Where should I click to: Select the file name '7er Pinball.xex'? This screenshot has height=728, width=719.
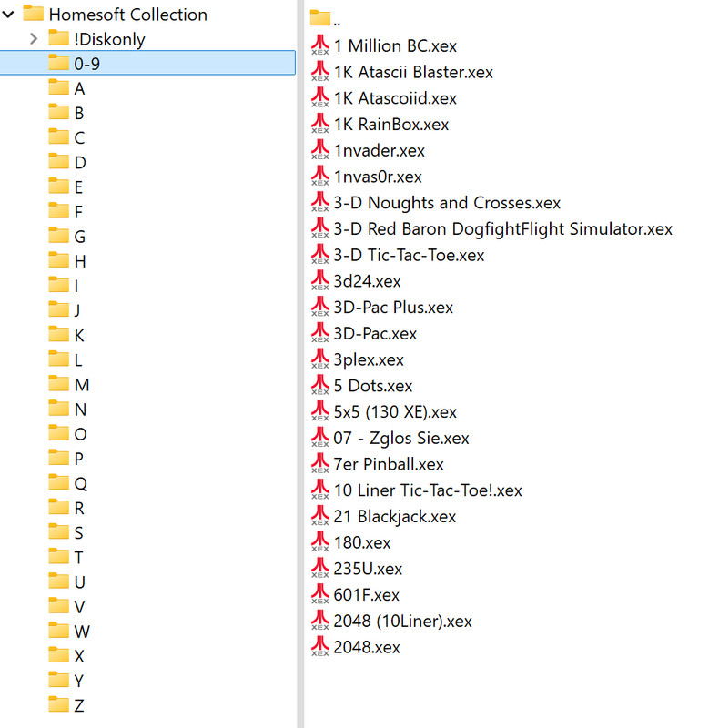click(x=389, y=464)
